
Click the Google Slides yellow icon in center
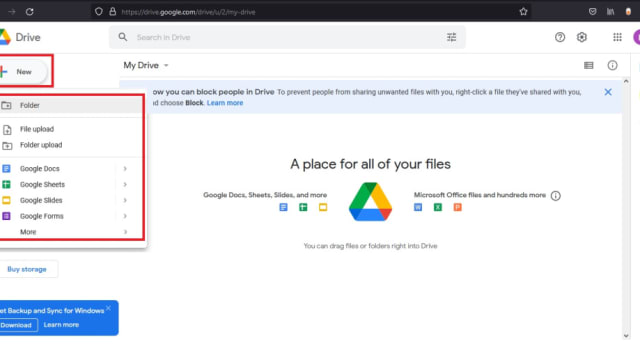pyautogui.click(x=323, y=207)
